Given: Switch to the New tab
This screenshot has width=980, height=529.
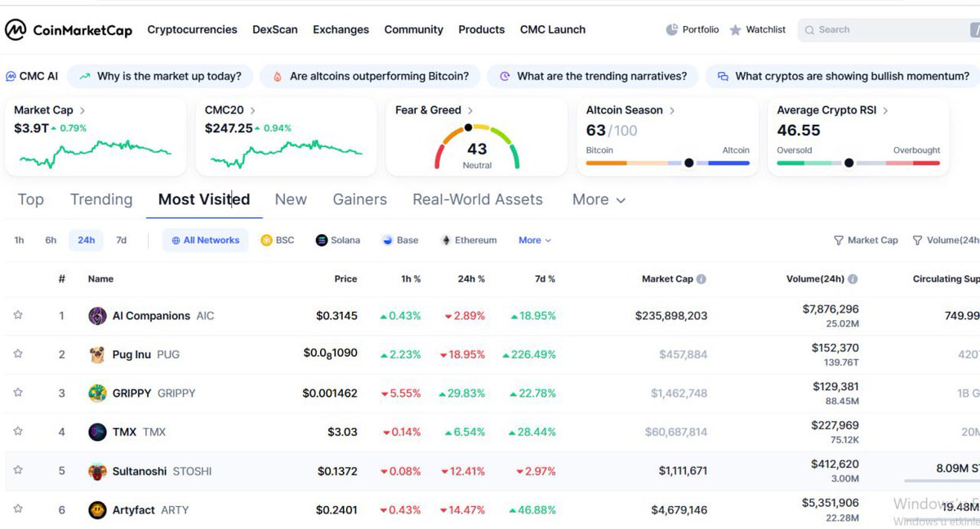Looking at the screenshot, I should click(291, 199).
